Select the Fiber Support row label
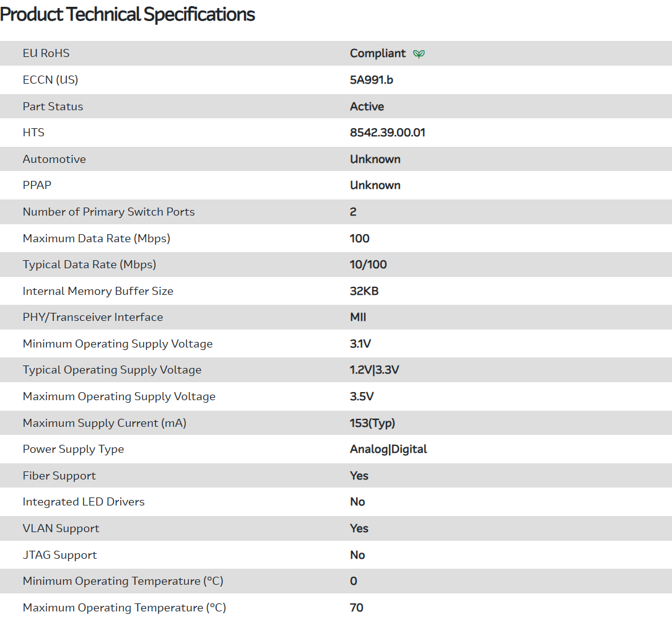672x617 pixels. pyautogui.click(x=59, y=476)
